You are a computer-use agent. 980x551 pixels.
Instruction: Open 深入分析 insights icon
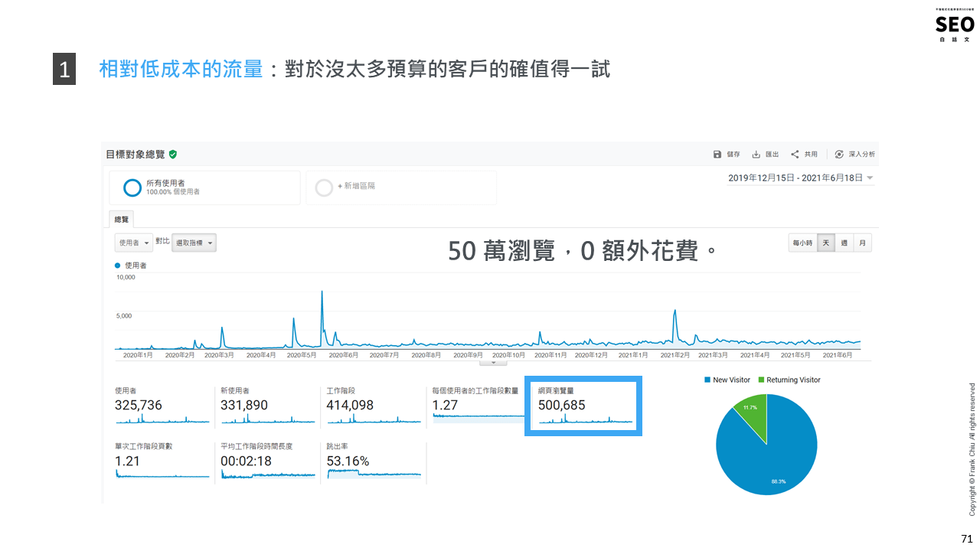[839, 155]
